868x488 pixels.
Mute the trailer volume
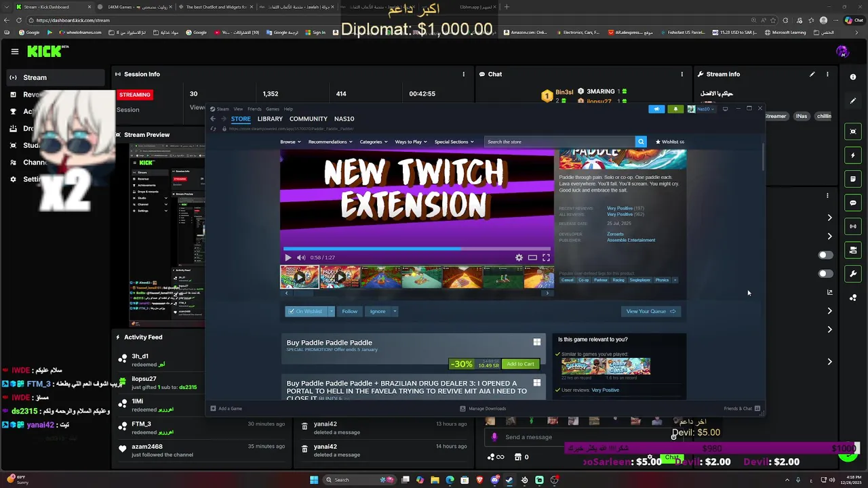301,258
